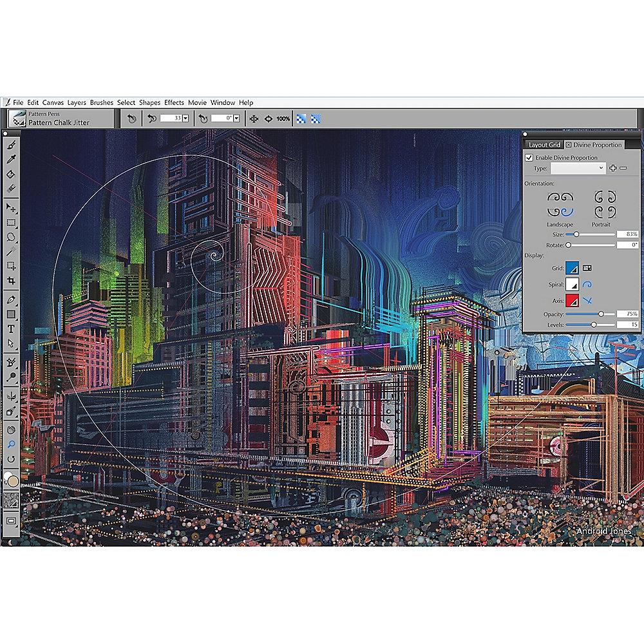
Task: Choose the Crop tool
Action: [11, 281]
